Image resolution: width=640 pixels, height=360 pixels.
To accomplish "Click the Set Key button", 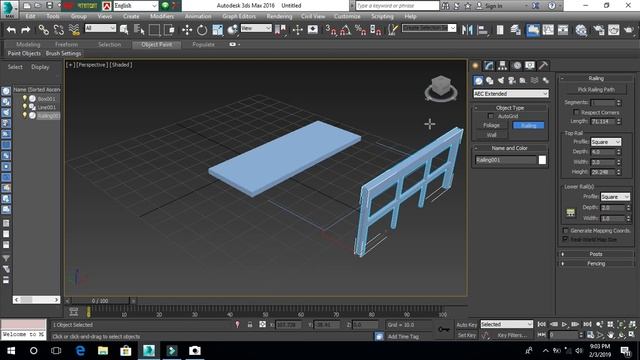I will [467, 335].
